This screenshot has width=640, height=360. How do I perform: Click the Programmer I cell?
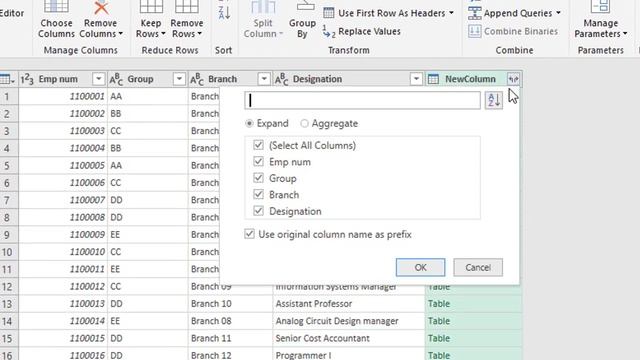(349, 354)
